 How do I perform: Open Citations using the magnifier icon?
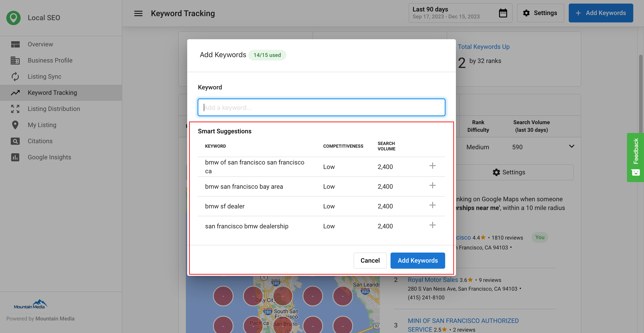(x=15, y=141)
